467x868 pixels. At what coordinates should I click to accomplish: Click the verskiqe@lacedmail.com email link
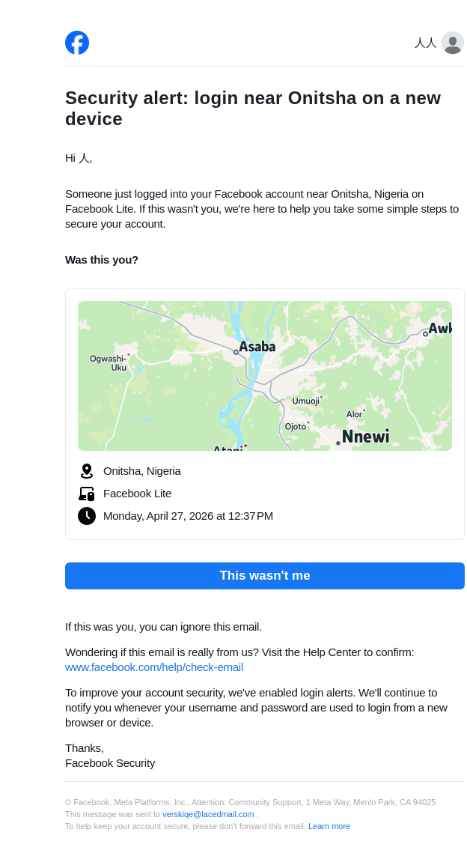click(x=208, y=814)
